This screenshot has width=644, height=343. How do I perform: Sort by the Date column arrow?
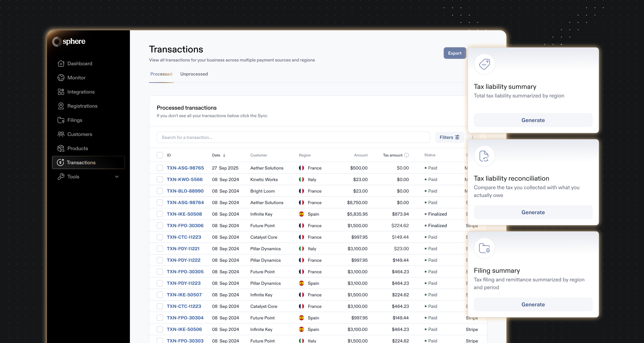click(x=224, y=155)
